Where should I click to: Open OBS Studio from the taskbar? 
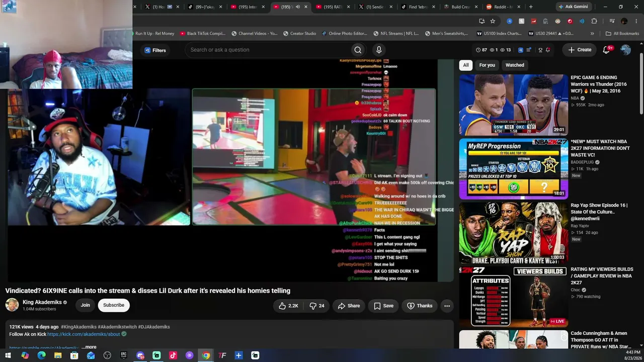click(x=107, y=355)
